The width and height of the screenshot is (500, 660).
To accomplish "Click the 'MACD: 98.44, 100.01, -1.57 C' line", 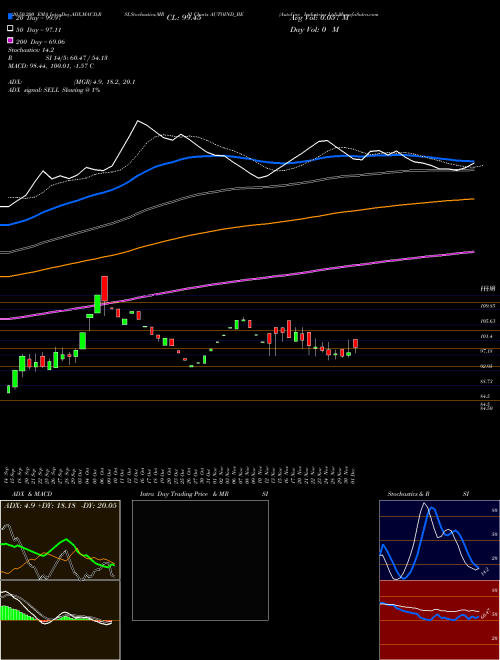I will tap(51, 66).
